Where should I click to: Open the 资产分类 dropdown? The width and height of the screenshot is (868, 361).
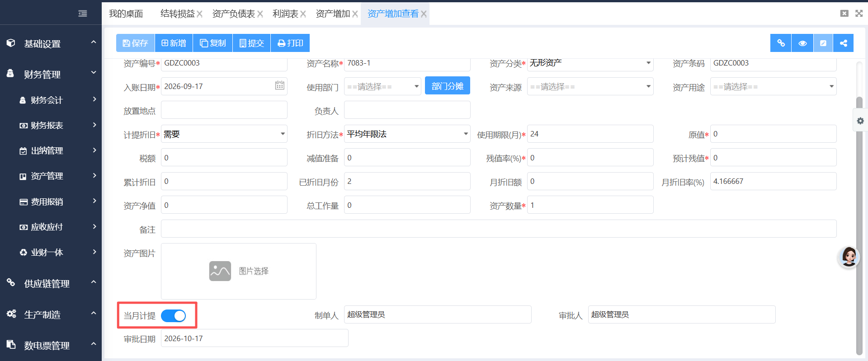[590, 63]
